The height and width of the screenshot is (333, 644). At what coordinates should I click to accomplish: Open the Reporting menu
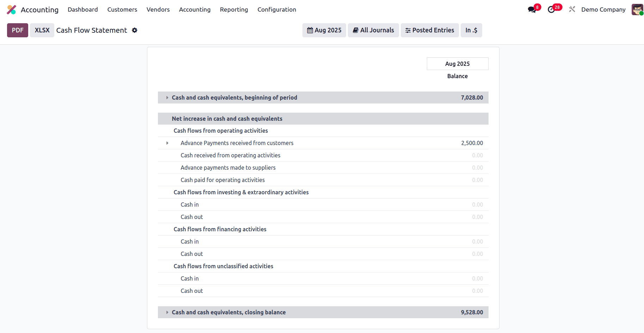[x=234, y=10]
